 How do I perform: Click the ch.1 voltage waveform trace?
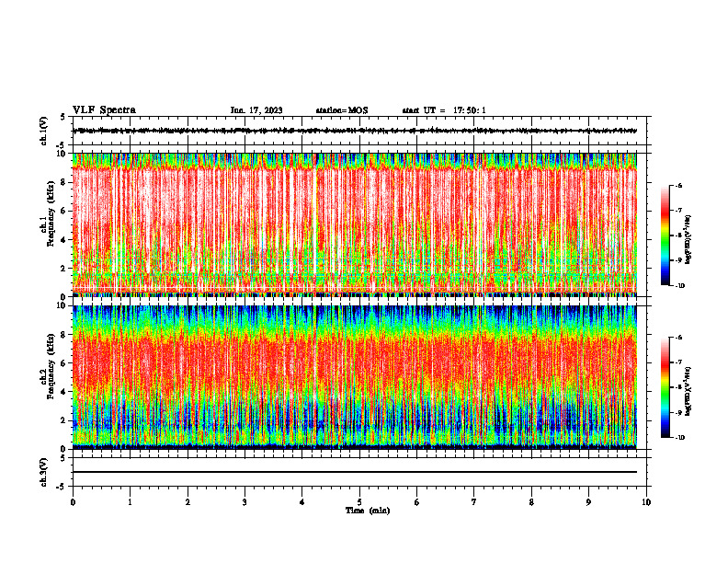[355, 131]
